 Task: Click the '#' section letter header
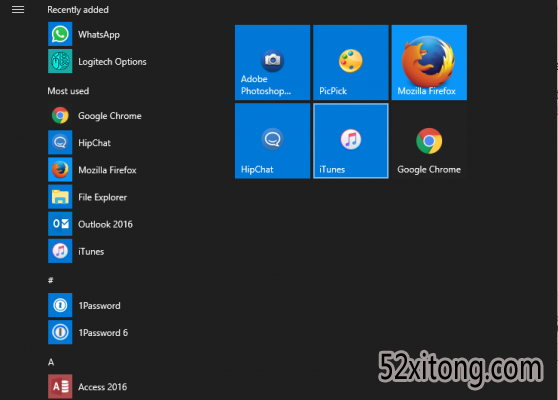(51, 280)
